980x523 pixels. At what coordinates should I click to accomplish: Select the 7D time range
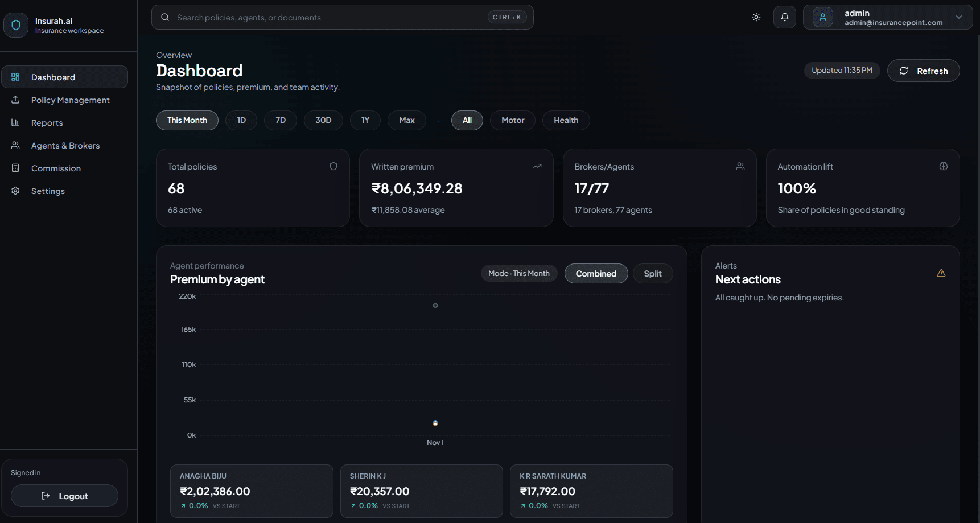(280, 120)
